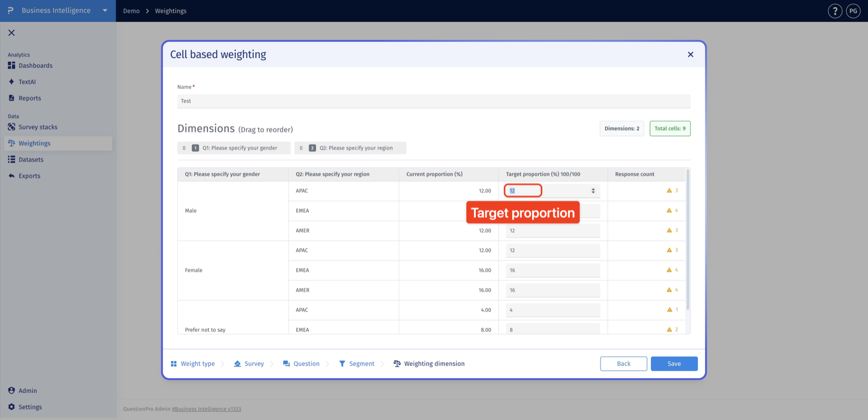The width and height of the screenshot is (868, 420).
Task: Click the Dashboards grid icon
Action: [11, 66]
